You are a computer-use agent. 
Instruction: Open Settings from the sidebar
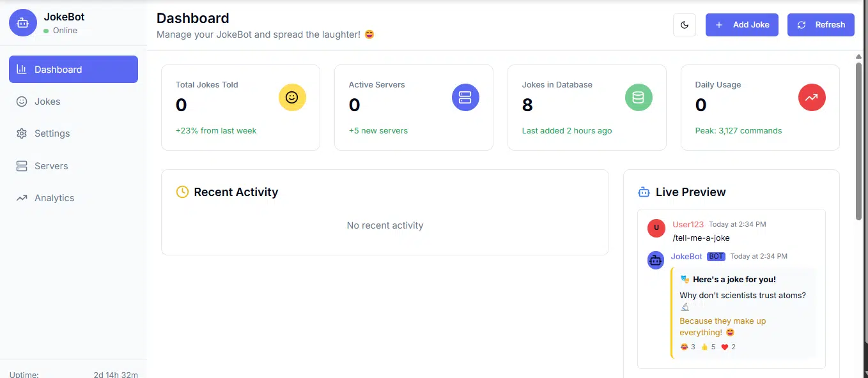coord(74,133)
